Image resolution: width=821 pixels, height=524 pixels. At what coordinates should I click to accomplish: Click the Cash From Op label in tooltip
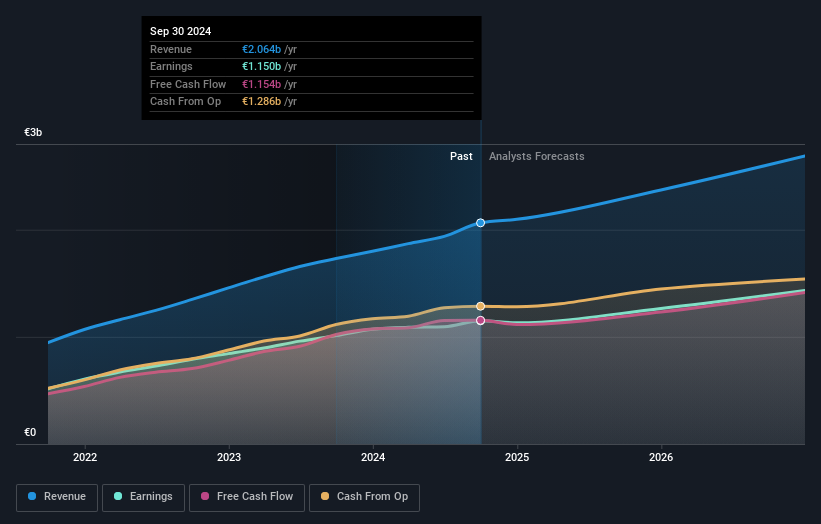(x=185, y=102)
